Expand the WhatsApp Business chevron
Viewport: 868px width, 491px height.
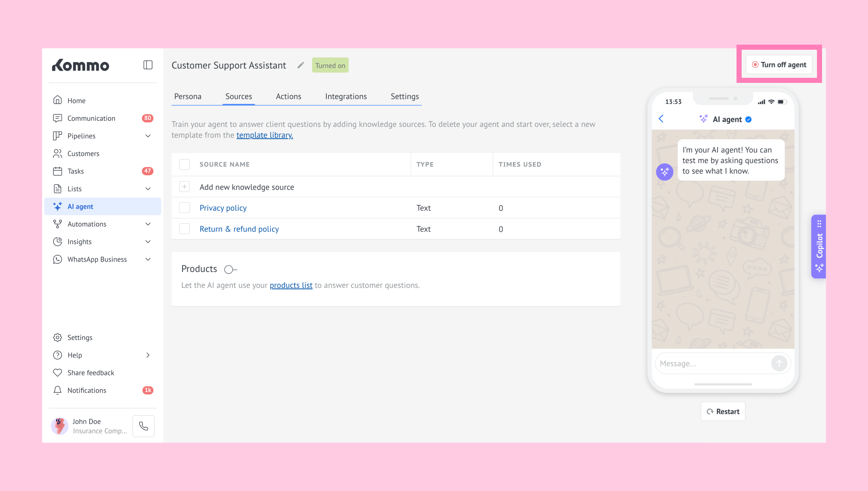click(x=148, y=259)
